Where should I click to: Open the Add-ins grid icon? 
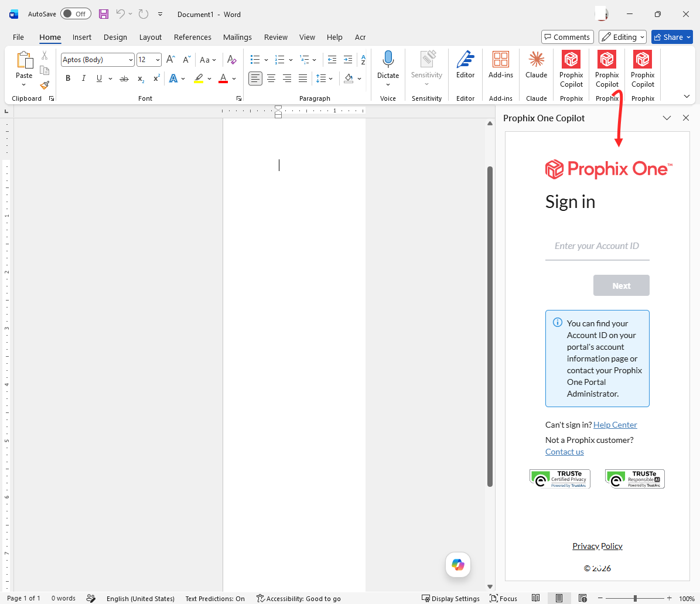500,59
